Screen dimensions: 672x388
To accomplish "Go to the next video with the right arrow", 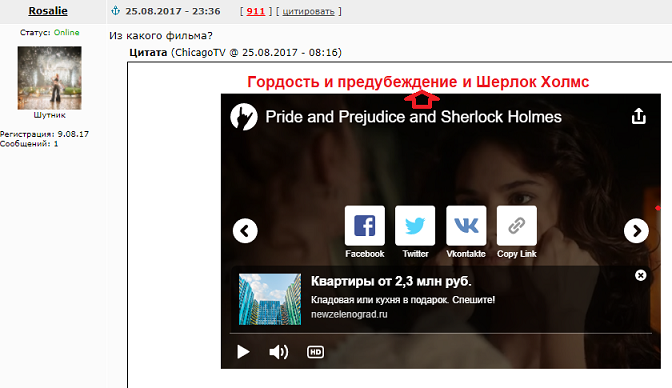I will click(636, 231).
